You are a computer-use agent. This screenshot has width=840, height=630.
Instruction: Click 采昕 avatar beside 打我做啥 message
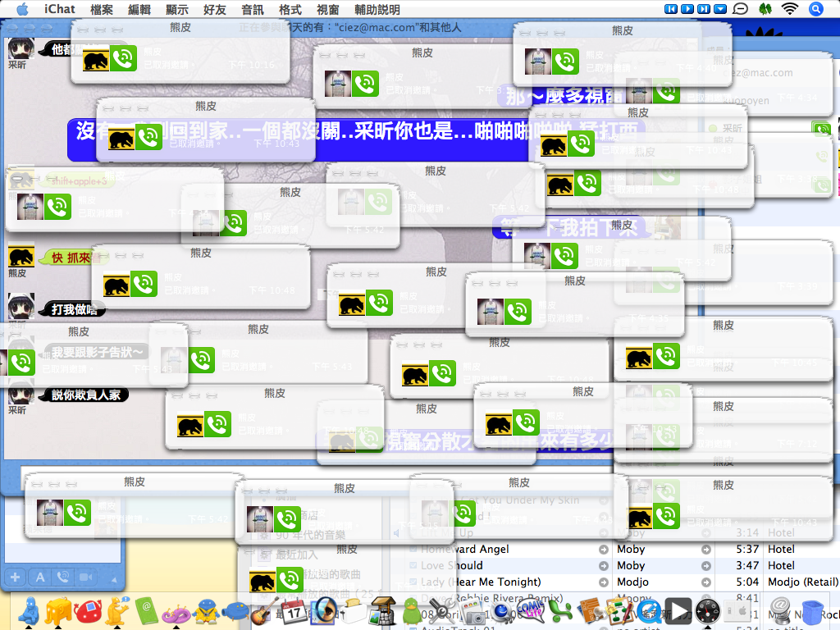21,307
